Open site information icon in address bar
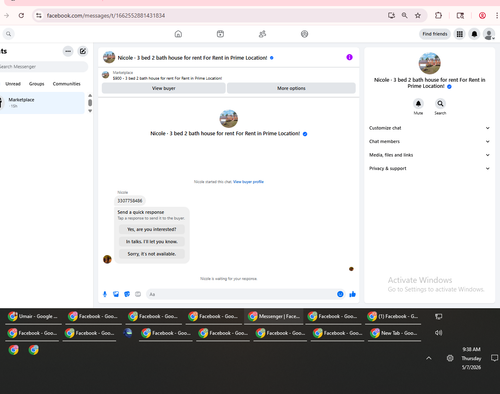The width and height of the screenshot is (500, 394). 39,15
